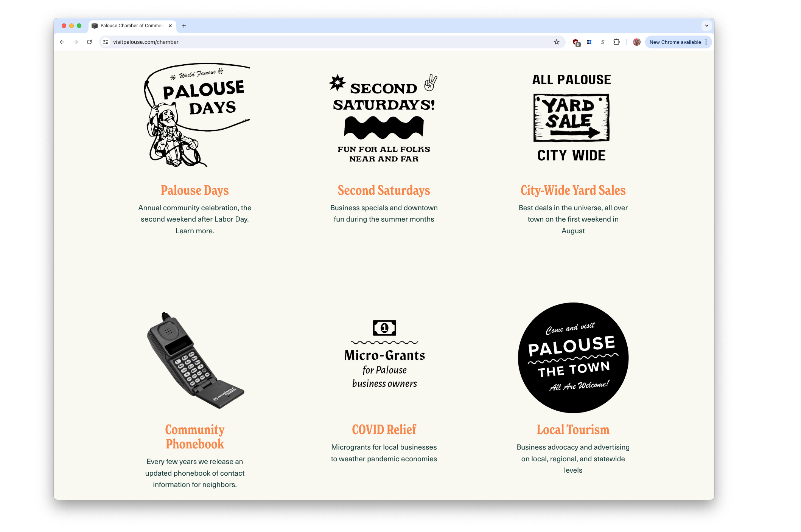Click the Yard Sale City Wide graphic

click(x=571, y=118)
